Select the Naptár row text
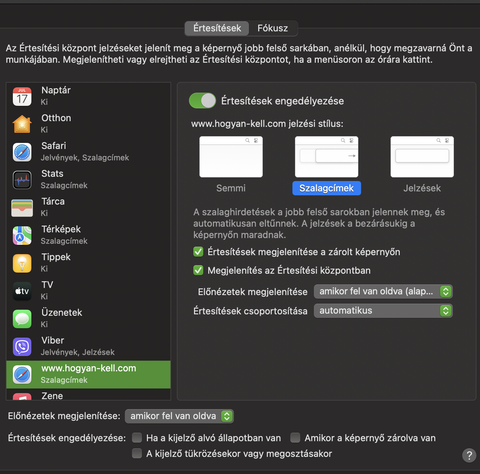Screen dimensions: 480x474 coord(56,90)
